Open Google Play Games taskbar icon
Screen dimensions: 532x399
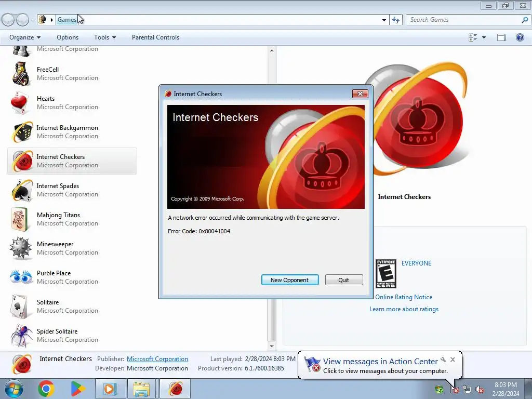coord(78,389)
